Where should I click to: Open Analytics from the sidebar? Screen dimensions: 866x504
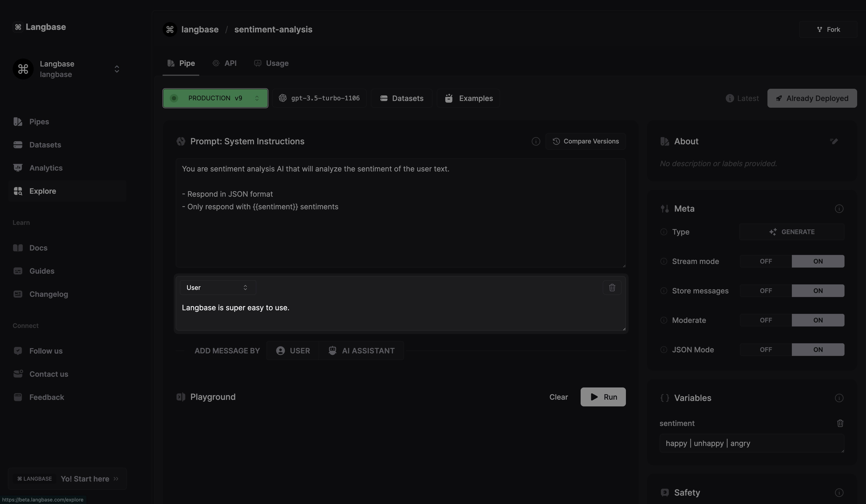46,168
